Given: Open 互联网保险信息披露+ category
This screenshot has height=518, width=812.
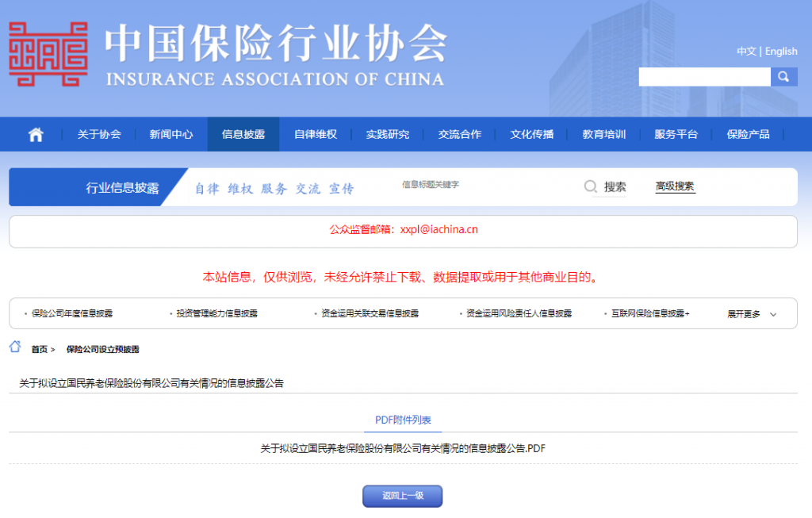Looking at the screenshot, I should pyautogui.click(x=650, y=314).
